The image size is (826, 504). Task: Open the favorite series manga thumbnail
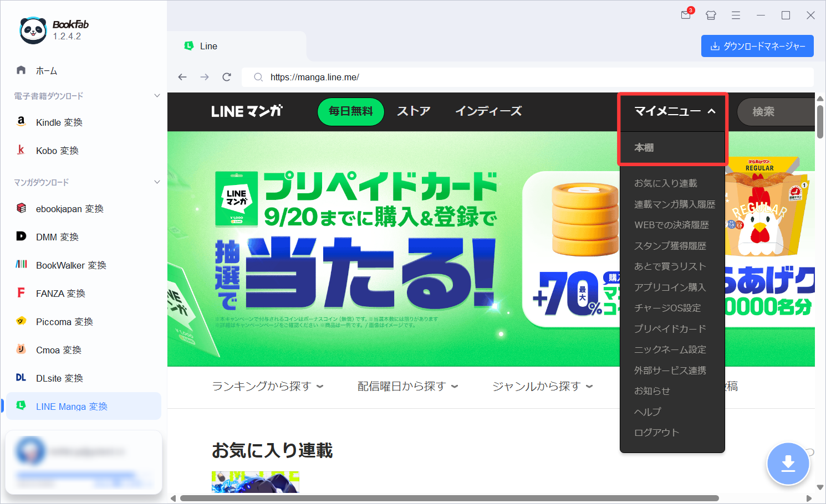256,482
